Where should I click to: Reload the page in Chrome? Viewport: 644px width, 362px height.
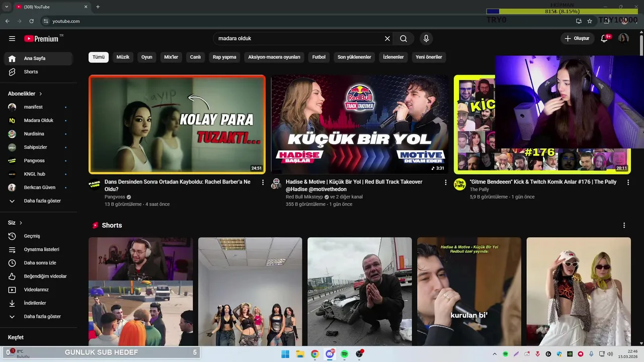(x=31, y=21)
